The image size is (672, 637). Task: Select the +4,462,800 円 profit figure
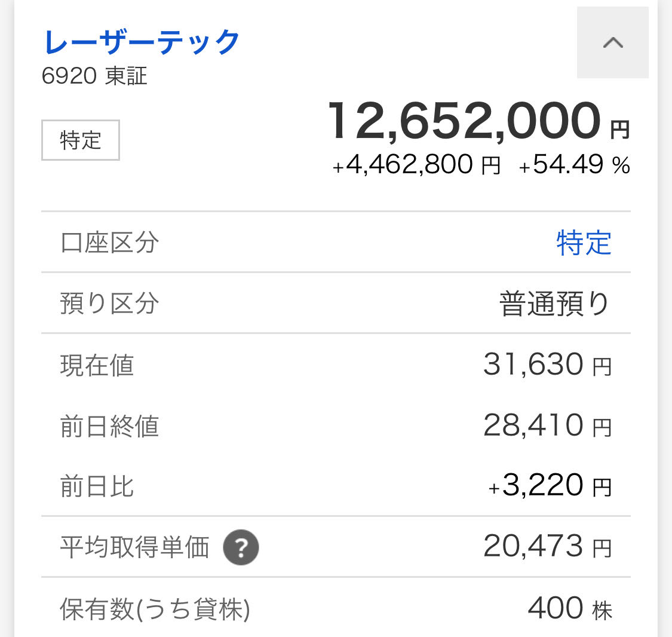coord(416,165)
